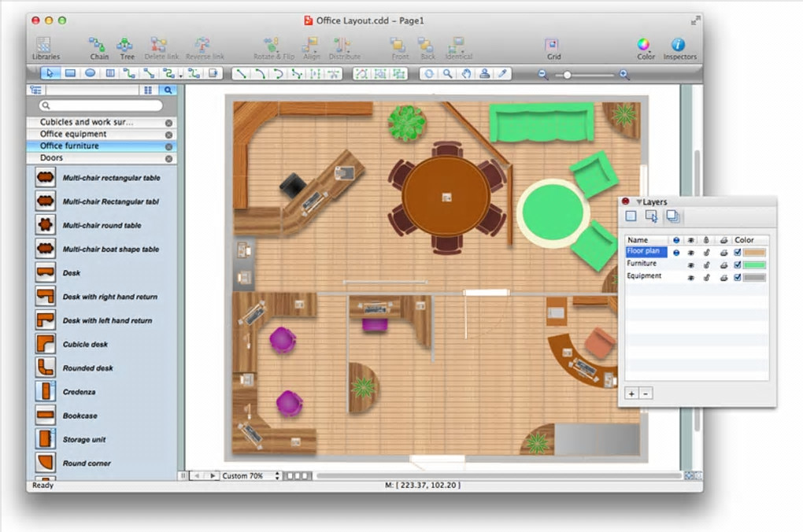803x532 pixels.
Task: Select the Equipment layer row name
Action: 644,275
